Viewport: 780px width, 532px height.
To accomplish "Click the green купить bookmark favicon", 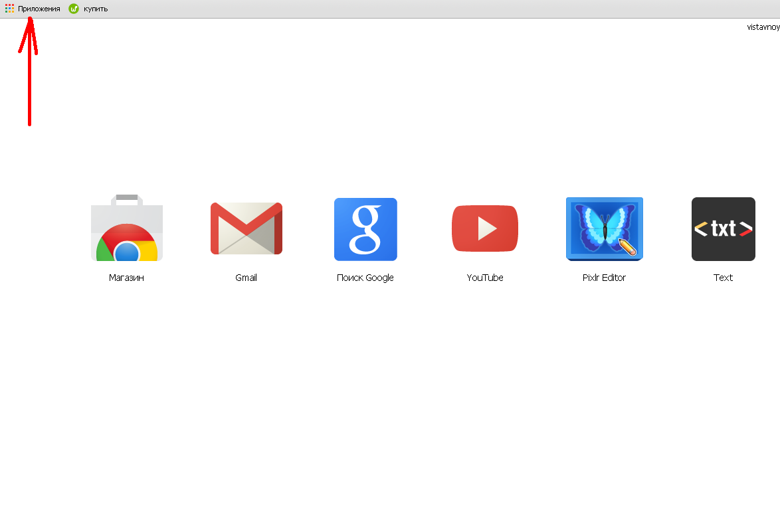I will point(74,9).
